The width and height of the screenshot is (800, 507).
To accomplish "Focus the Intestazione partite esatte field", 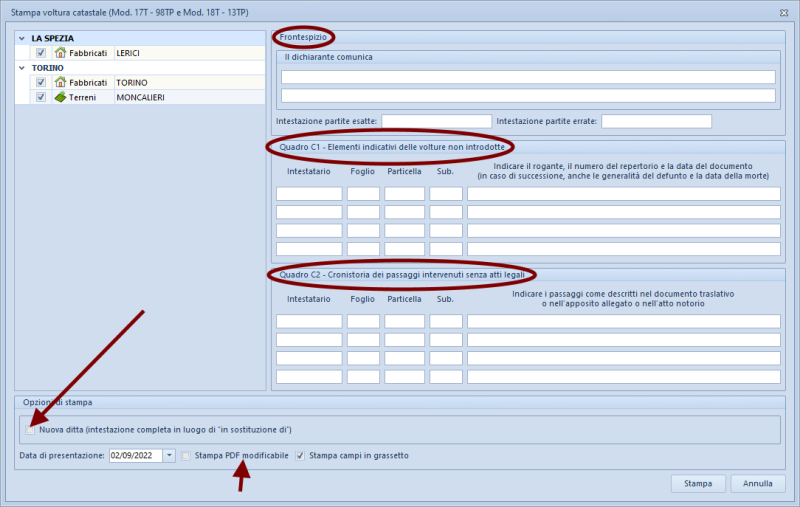I will 436,121.
